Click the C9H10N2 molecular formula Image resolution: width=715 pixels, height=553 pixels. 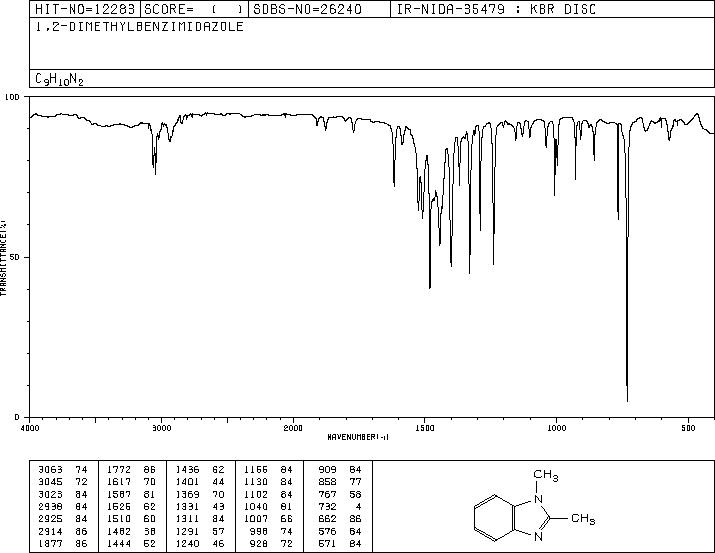point(59,79)
